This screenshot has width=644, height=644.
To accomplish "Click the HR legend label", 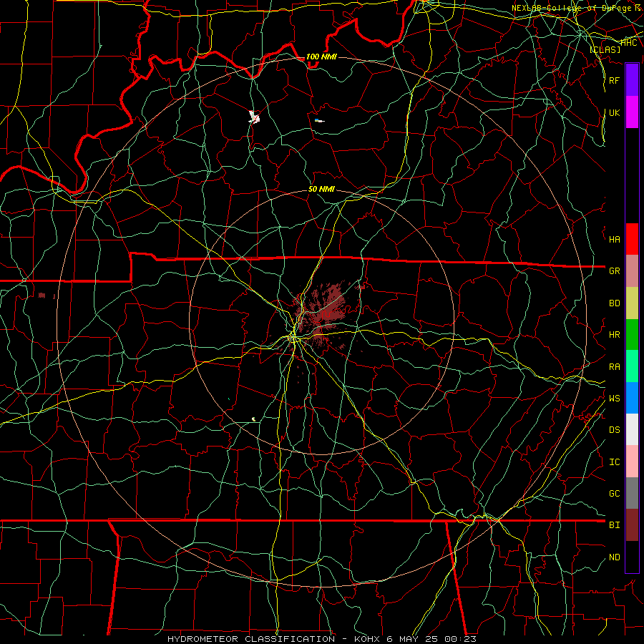I will click(614, 335).
